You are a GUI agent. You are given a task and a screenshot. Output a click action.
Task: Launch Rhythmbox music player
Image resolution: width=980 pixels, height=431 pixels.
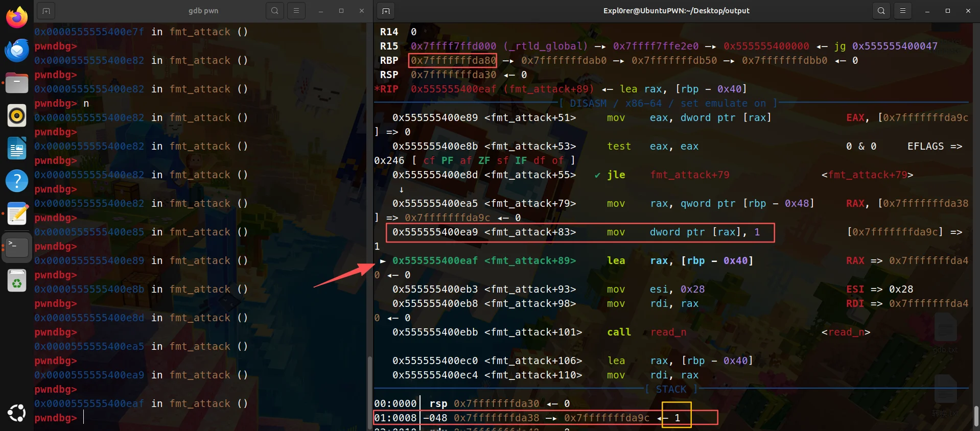tap(17, 115)
